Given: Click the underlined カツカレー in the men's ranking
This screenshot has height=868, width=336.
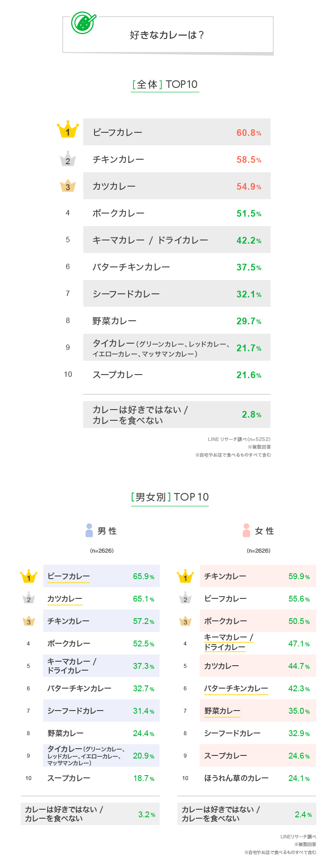Looking at the screenshot, I should (x=65, y=599).
